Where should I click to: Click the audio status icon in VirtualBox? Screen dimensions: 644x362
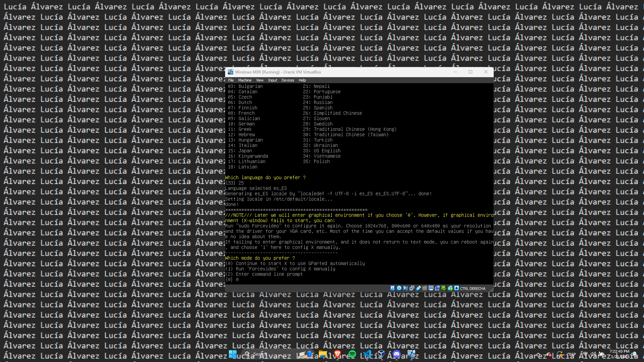[x=405, y=288]
